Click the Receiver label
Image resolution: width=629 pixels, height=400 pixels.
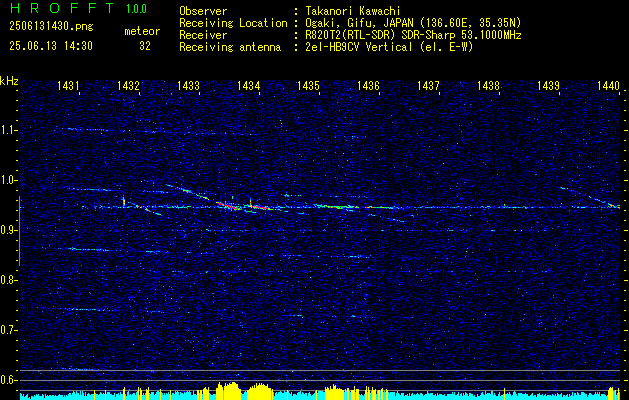[x=203, y=35]
